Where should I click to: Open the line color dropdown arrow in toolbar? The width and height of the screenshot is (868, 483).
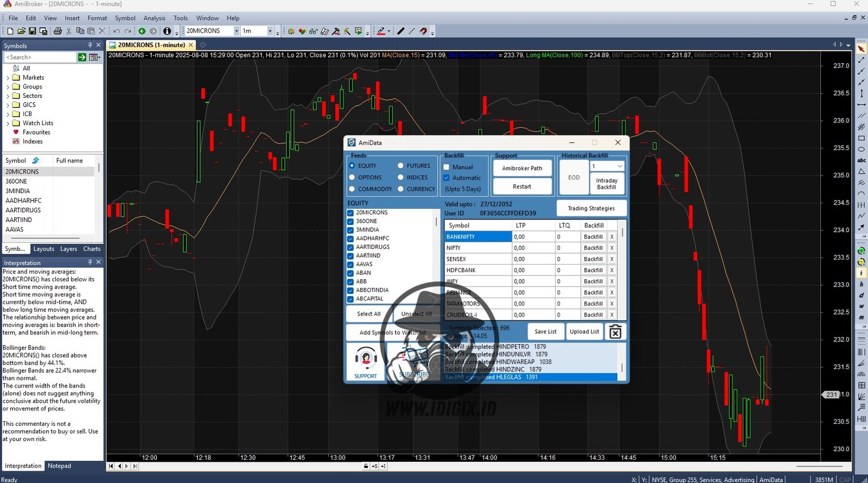tap(389, 31)
